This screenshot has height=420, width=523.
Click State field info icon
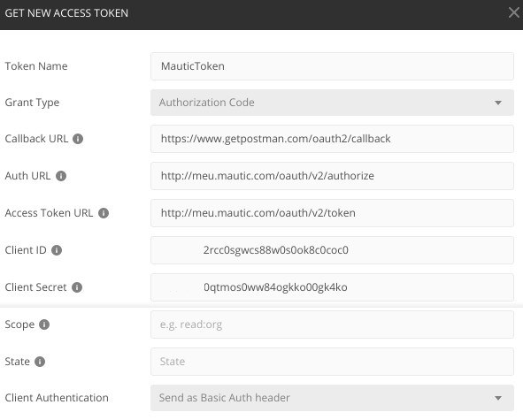pyautogui.click(x=40, y=362)
